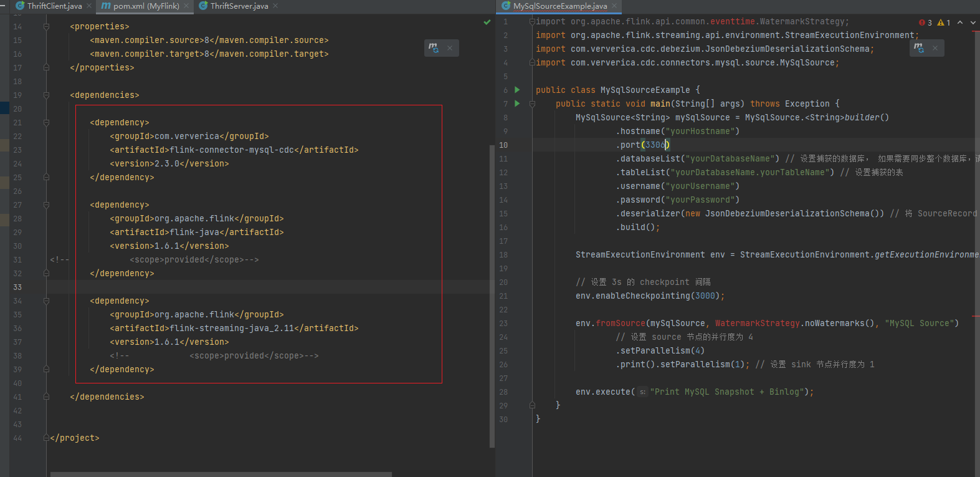Click the .setParallelism(4) call

tap(660, 351)
